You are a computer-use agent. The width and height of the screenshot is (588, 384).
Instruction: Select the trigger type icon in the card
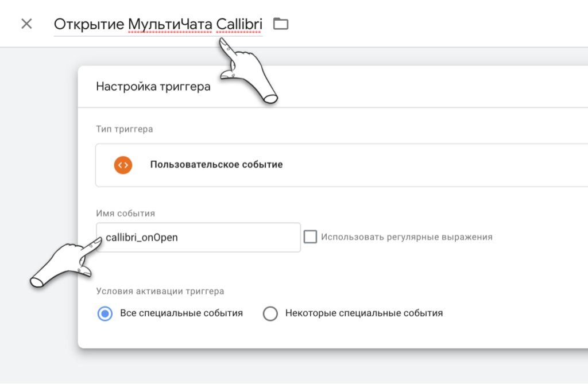pos(122,165)
